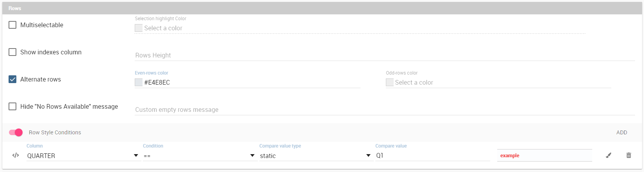This screenshot has width=644, height=172.
Task: Tick Hide "No Rows Available" message checkbox
Action: coord(12,106)
